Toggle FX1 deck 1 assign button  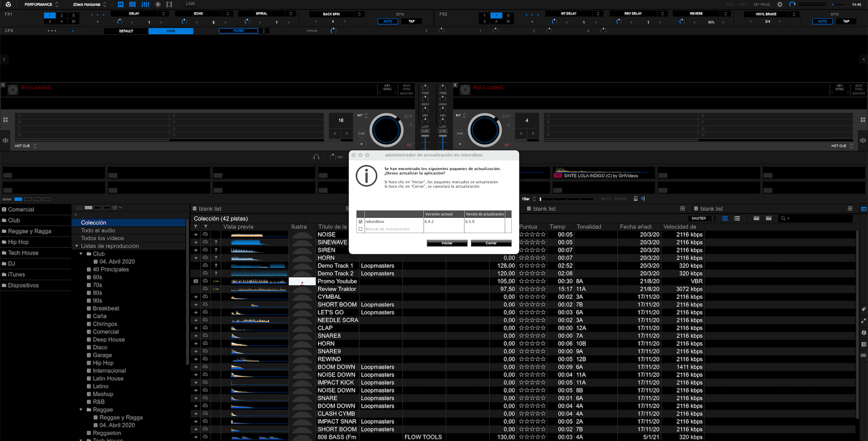(49, 15)
